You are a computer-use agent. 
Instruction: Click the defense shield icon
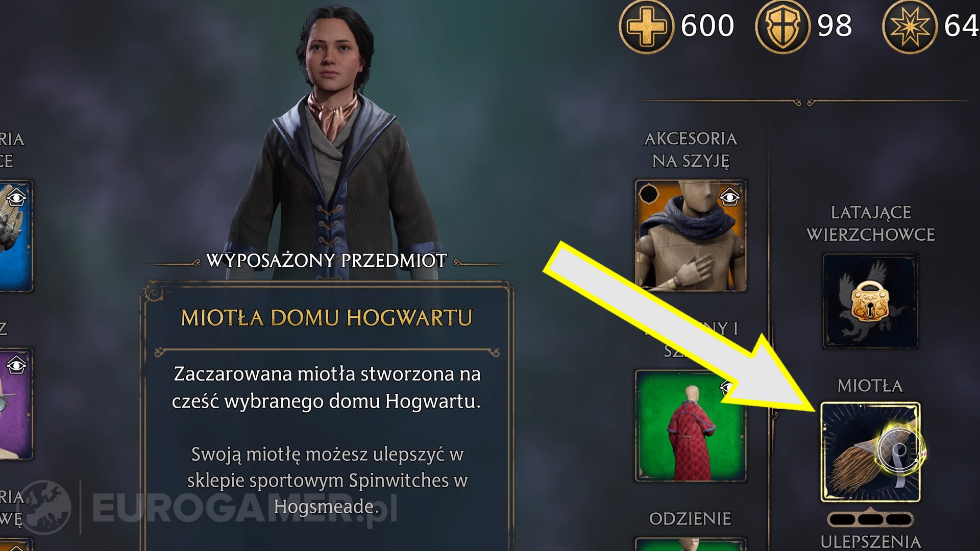[782, 26]
